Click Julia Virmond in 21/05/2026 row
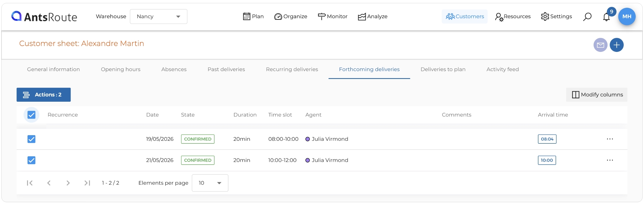644x205 pixels. pyautogui.click(x=330, y=160)
